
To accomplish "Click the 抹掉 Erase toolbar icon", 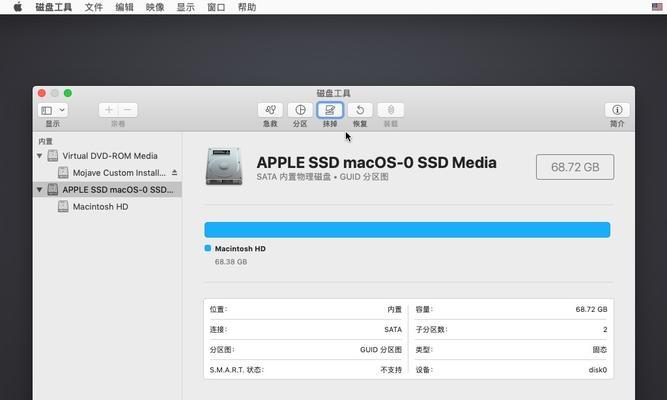I will click(330, 110).
